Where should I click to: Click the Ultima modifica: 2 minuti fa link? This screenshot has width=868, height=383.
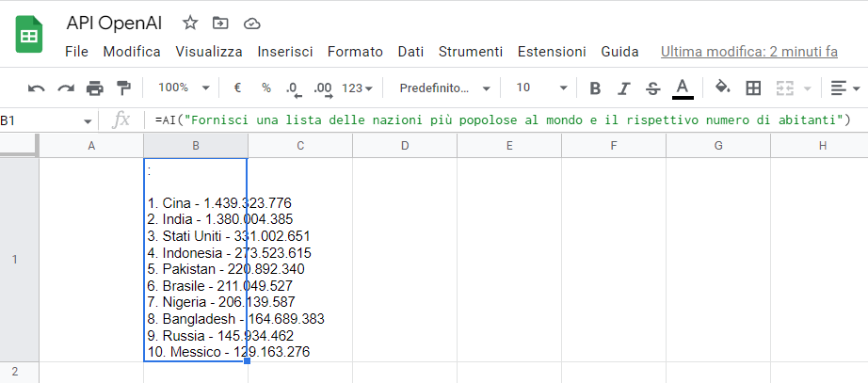click(748, 52)
